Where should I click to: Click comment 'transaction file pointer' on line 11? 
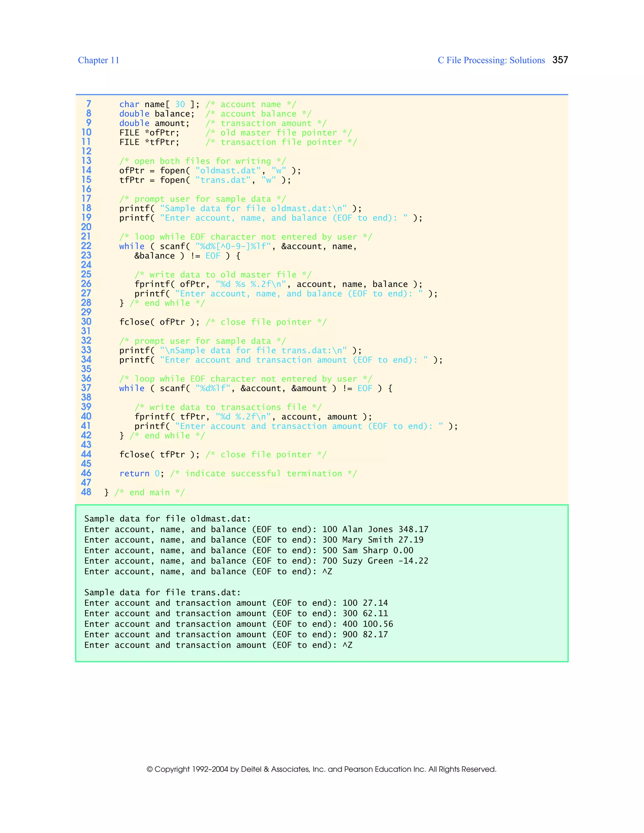281,142
